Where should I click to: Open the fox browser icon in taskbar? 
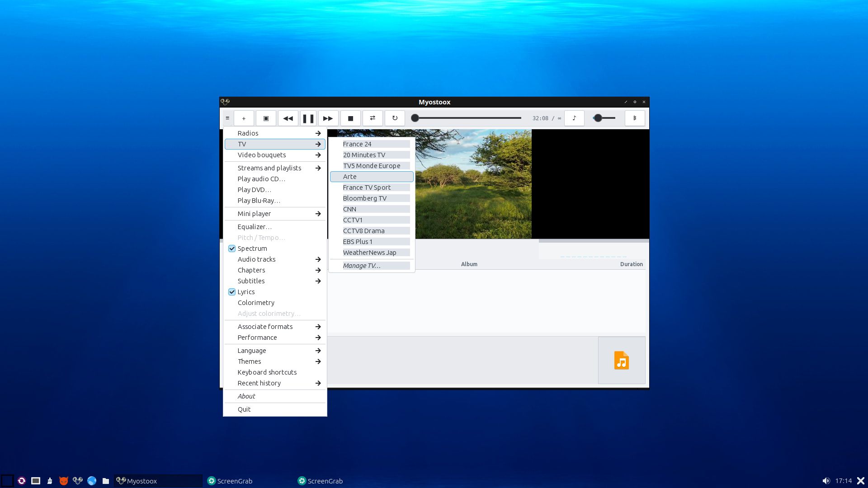[x=64, y=481]
